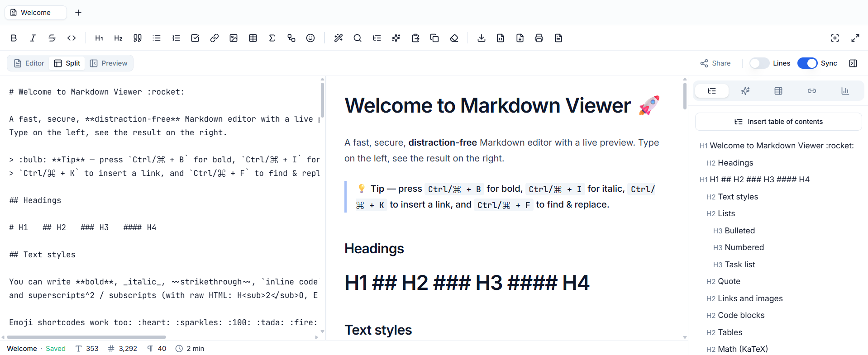This screenshot has width=868, height=355.
Task: Click the sparkles icon in the toolbar
Action: [x=396, y=38]
